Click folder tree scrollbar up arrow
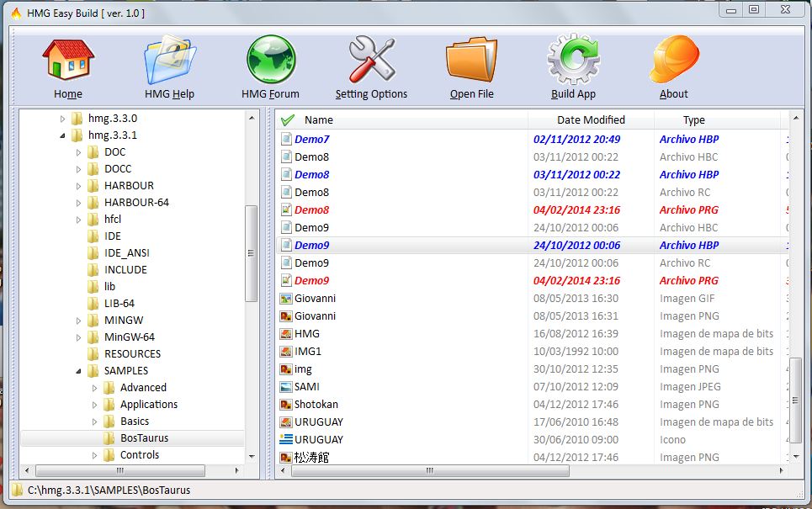 [252, 118]
